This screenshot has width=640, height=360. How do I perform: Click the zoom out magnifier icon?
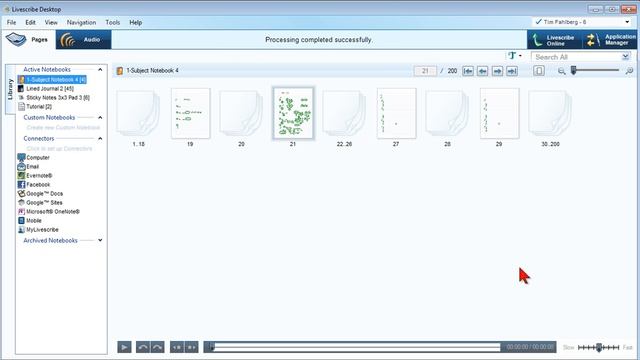562,71
